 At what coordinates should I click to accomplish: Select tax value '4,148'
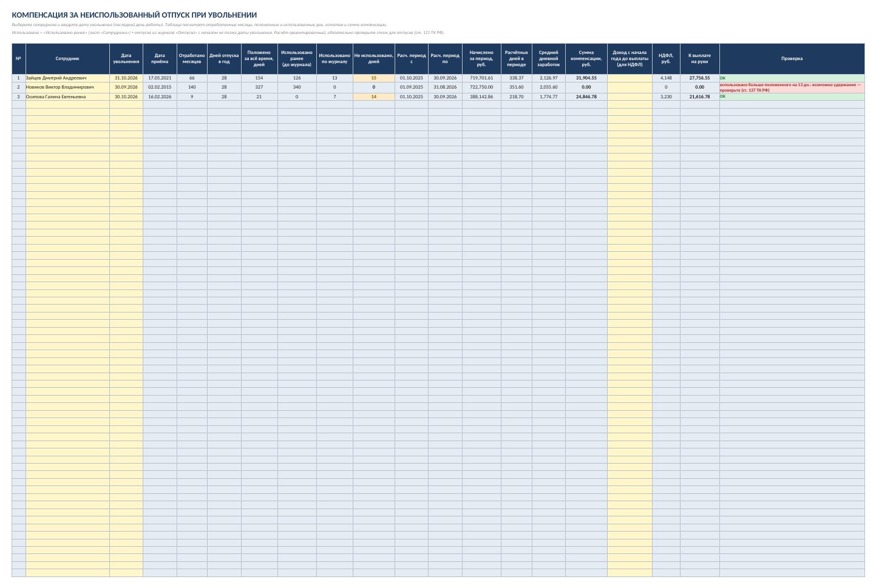coord(666,78)
